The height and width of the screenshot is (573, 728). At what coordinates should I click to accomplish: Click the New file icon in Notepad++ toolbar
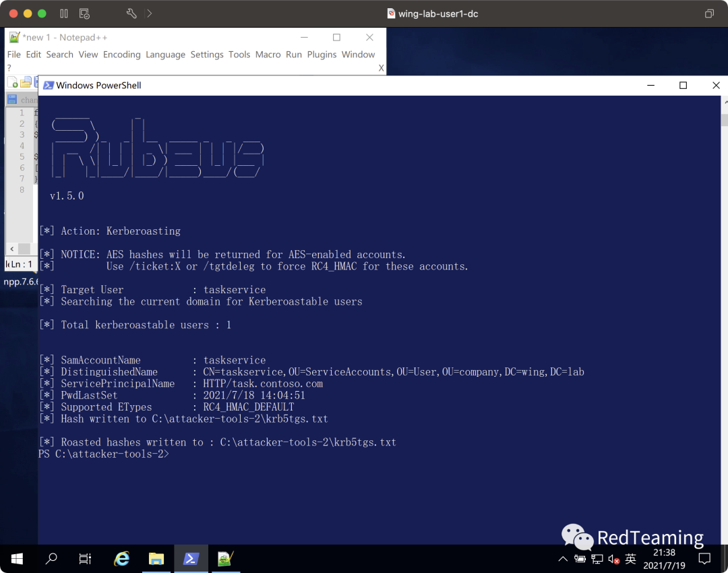click(x=13, y=83)
